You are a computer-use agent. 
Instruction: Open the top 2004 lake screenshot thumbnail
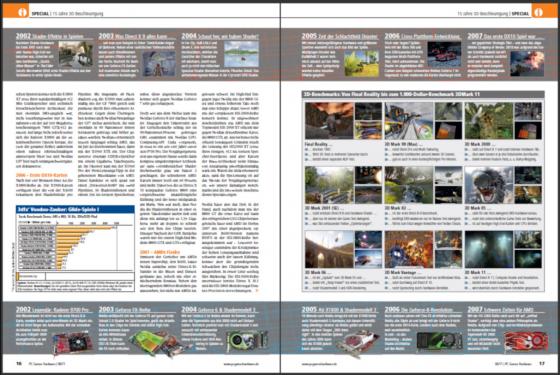(x=242, y=54)
